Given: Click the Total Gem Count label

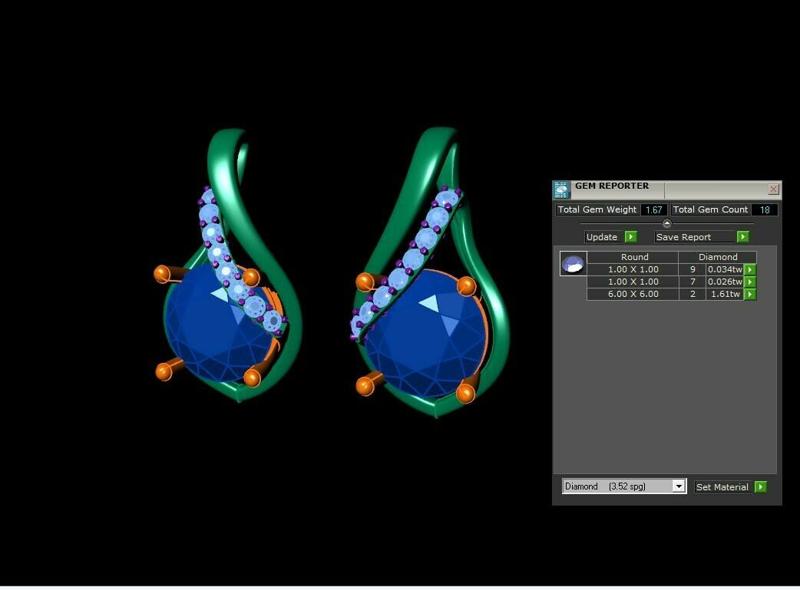Looking at the screenshot, I should [x=710, y=210].
